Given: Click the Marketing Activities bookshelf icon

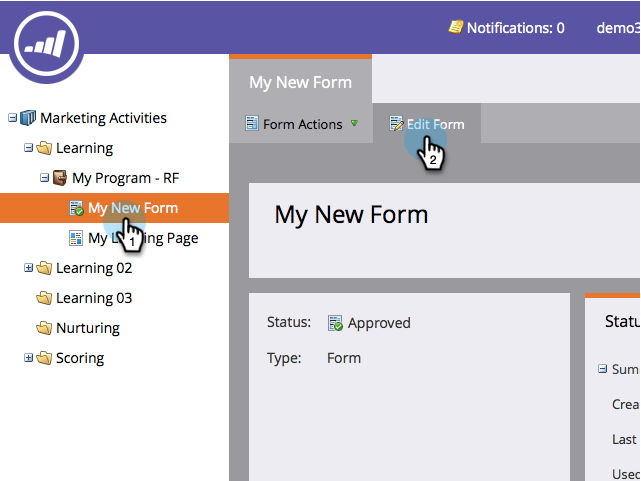Looking at the screenshot, I should point(28,118).
